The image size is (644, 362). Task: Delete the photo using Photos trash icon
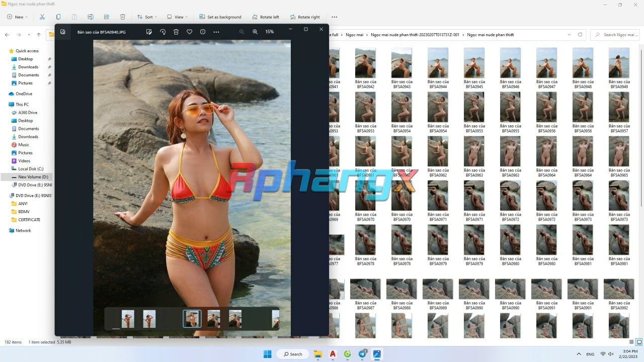(x=176, y=32)
